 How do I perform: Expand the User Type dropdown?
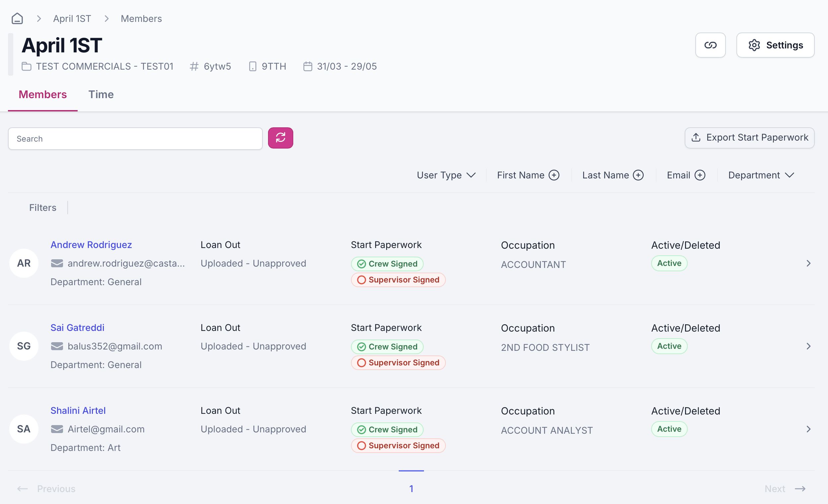coord(446,175)
